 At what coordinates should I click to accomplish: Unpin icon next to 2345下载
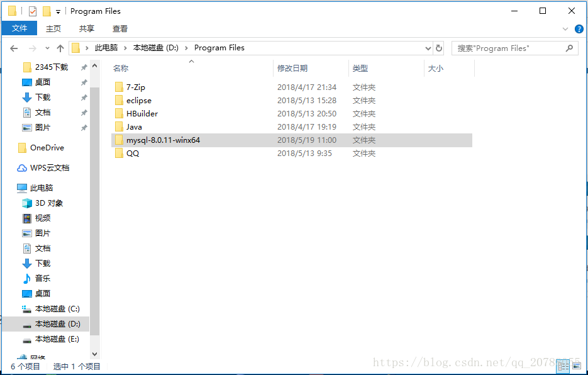[x=84, y=67]
